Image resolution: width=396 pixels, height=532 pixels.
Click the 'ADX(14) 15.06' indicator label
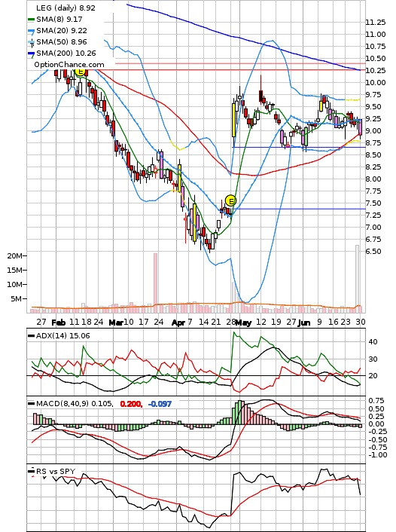click(x=62, y=336)
